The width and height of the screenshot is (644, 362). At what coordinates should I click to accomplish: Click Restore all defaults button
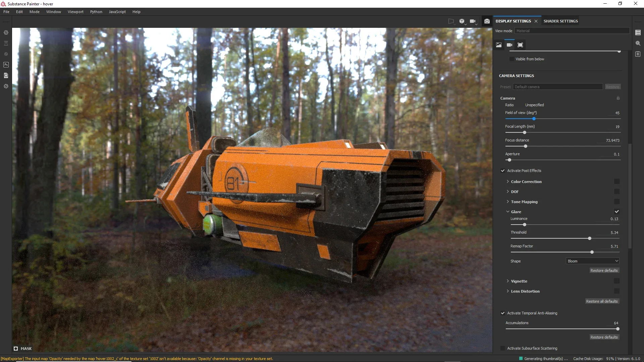602,301
